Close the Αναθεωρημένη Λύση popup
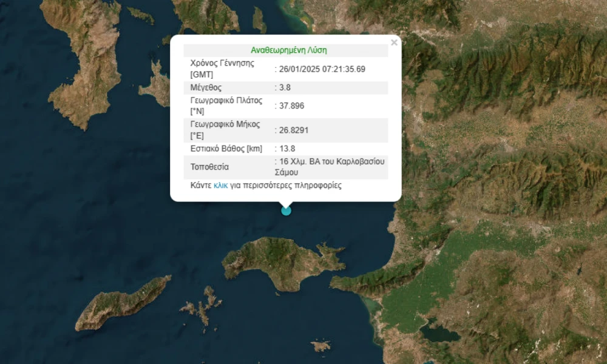Screen dimensions: 607x364 (x=394, y=42)
